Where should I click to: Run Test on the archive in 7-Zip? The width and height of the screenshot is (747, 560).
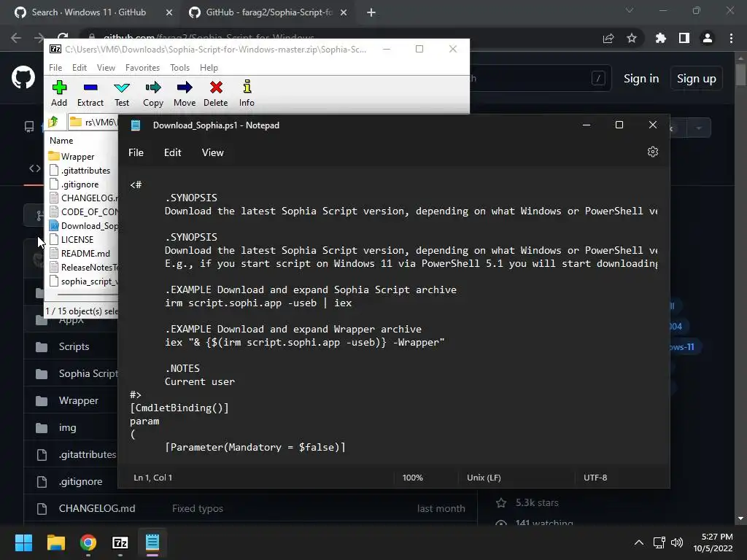[122, 93]
